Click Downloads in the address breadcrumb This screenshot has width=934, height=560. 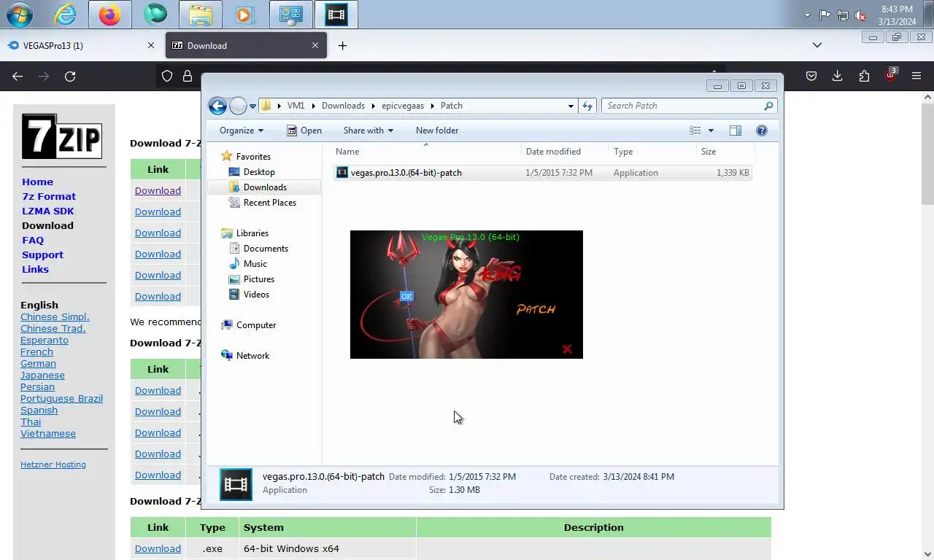point(343,106)
